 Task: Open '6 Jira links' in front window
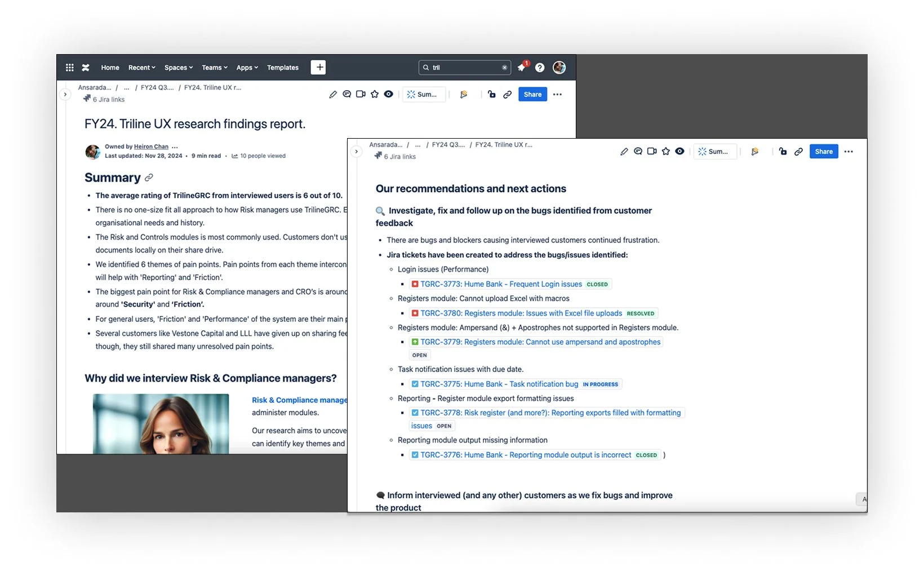point(395,156)
